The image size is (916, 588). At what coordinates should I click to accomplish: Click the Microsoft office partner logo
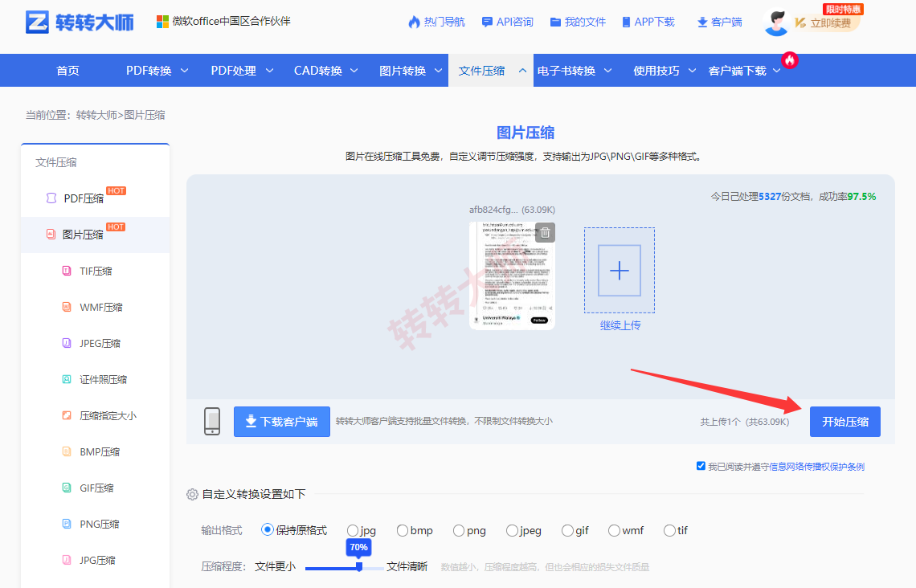point(162,22)
